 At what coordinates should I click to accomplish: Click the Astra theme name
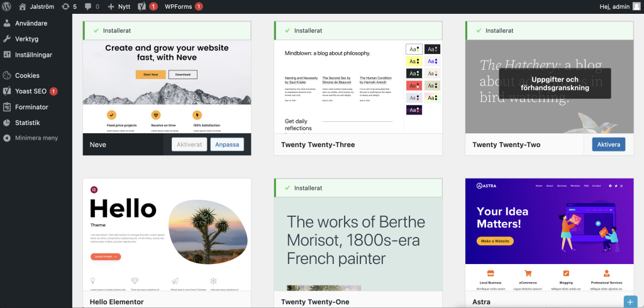[x=481, y=302]
